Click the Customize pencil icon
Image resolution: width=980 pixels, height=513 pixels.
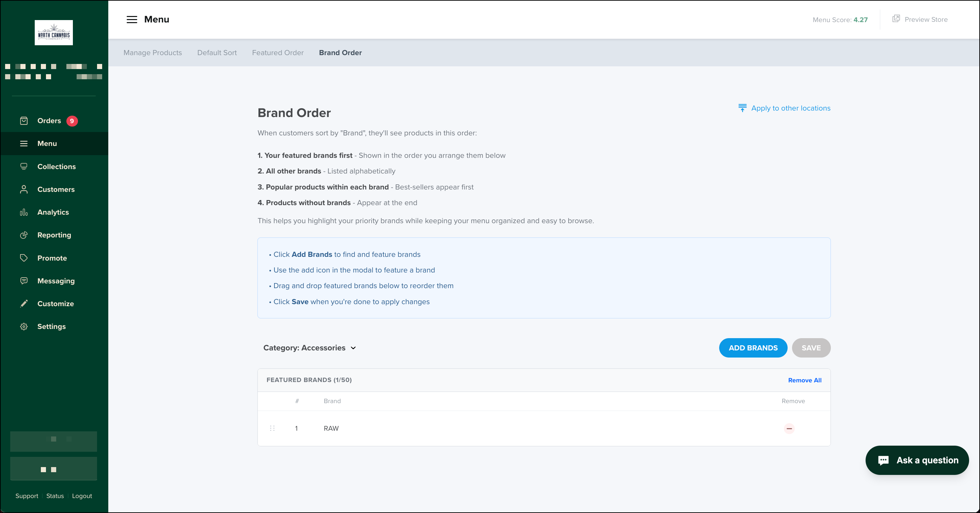click(x=23, y=304)
